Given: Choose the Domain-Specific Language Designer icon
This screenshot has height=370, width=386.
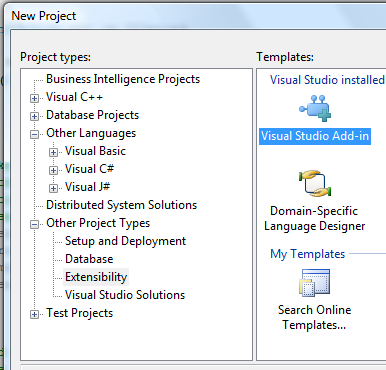Looking at the screenshot, I should point(315,183).
